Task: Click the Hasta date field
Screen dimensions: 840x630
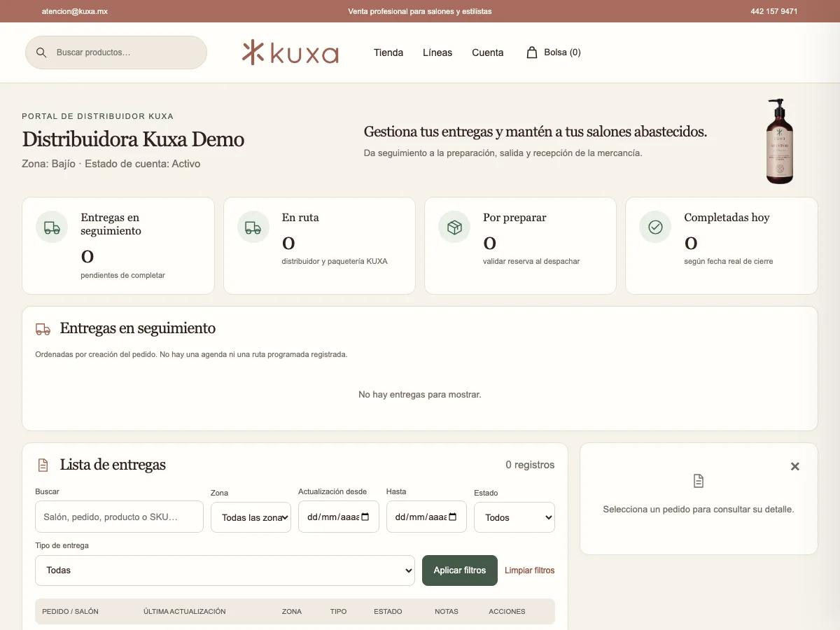Action: [x=426, y=517]
